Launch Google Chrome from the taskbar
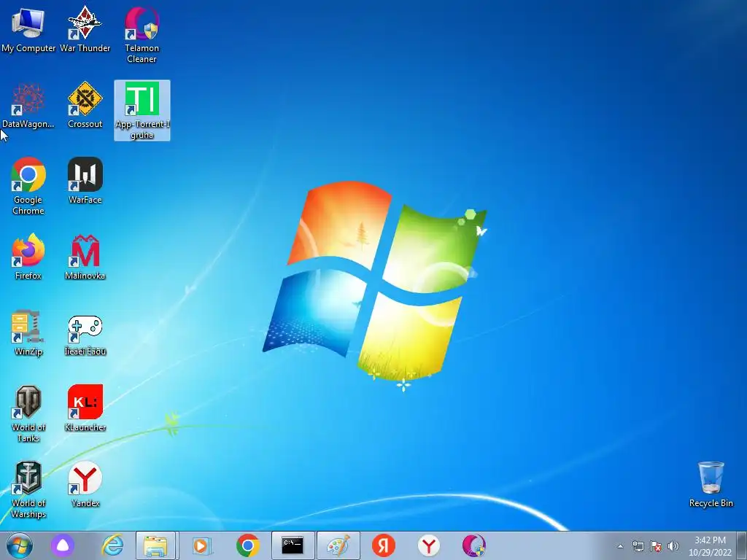Image resolution: width=747 pixels, height=560 pixels. click(247, 545)
